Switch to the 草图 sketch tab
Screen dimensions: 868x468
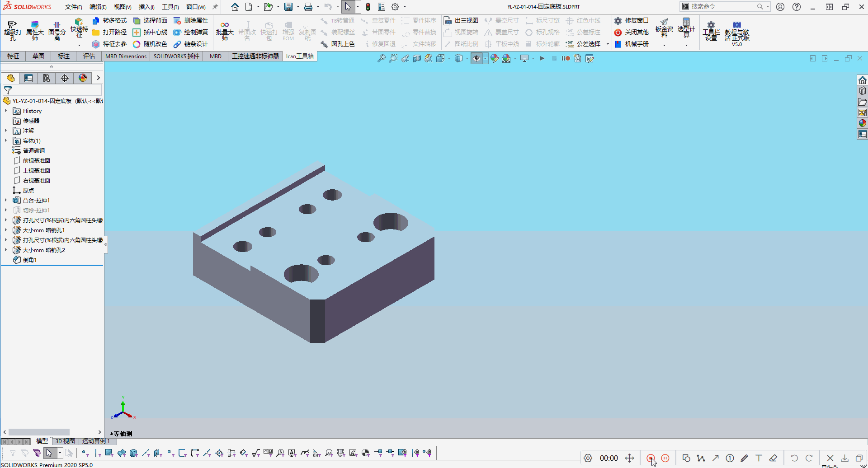(x=38, y=56)
